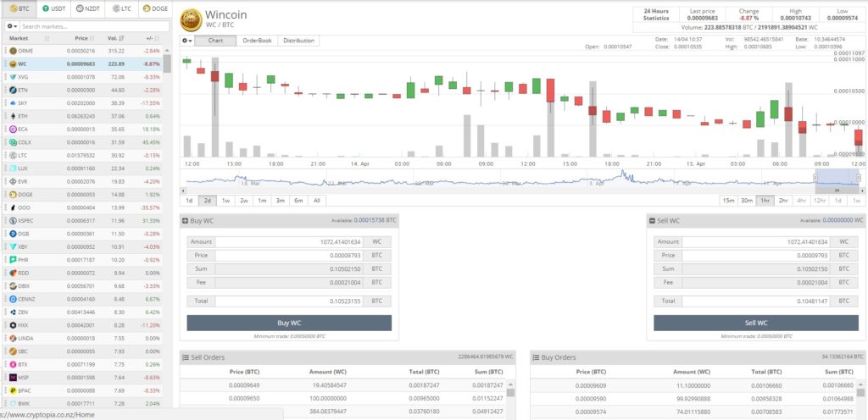Select the CENNZ coin icon

[13, 299]
